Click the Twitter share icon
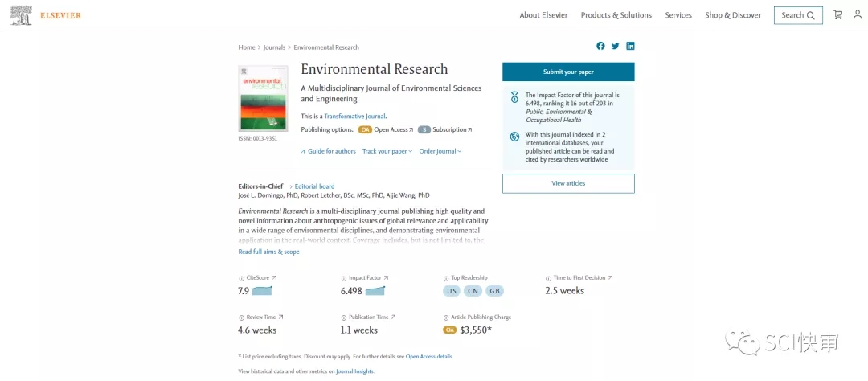868x381 pixels. (x=616, y=46)
